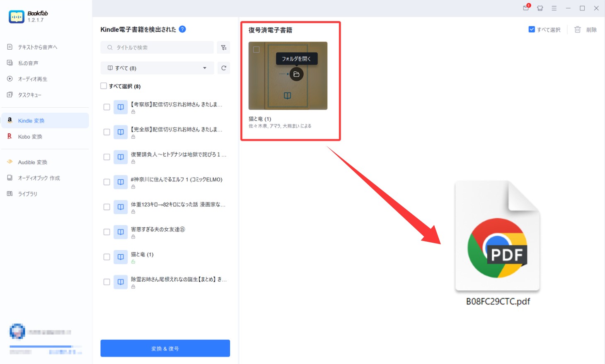605x364 pixels.
Task: Open Kindle 変換 in sidebar
Action: pos(31,121)
